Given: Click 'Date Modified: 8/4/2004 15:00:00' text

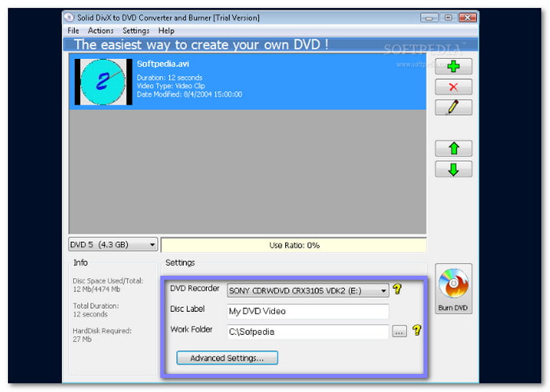Looking at the screenshot, I should [189, 94].
